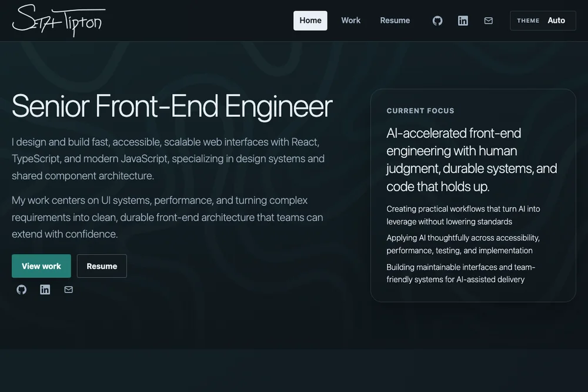Open GitHub profile icon in top navigation
This screenshot has width=588, height=392.
[x=437, y=21]
